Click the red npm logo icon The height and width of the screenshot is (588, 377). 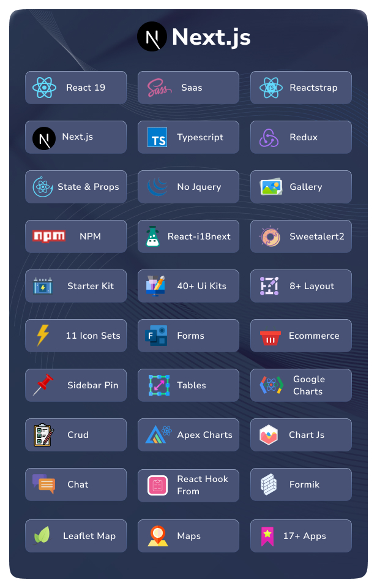coord(49,236)
